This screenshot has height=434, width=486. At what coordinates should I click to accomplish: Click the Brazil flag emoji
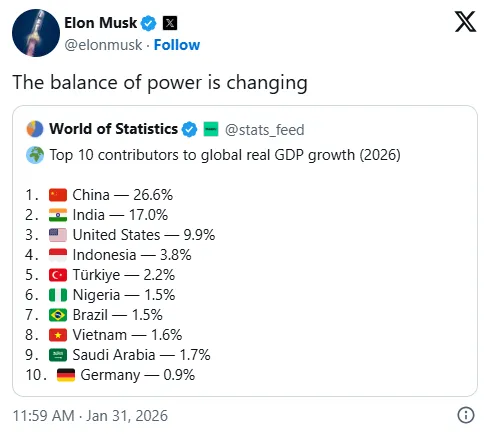click(58, 315)
